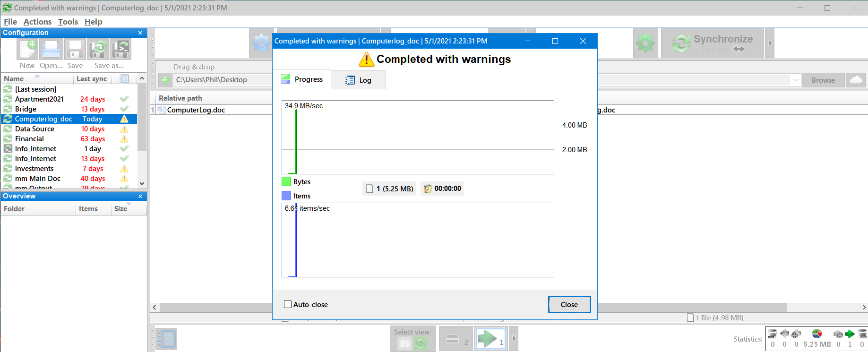Click the Synchronize button
868x352 pixels.
[x=713, y=43]
